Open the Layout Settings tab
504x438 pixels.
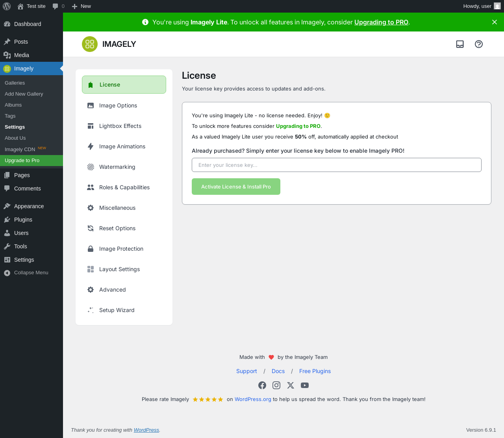tap(124, 269)
